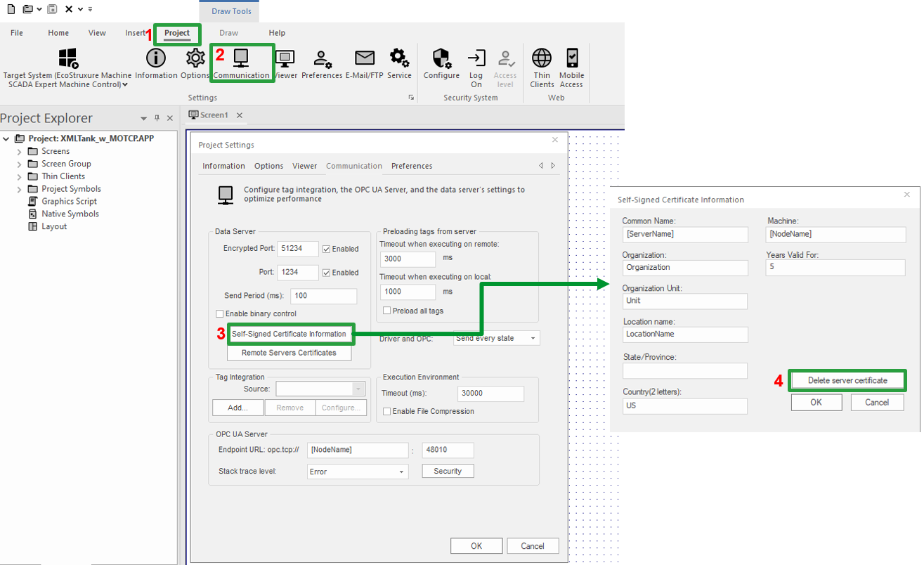Open the Preferences icon in the ribbon
The height and width of the screenshot is (565, 924).
tap(323, 58)
